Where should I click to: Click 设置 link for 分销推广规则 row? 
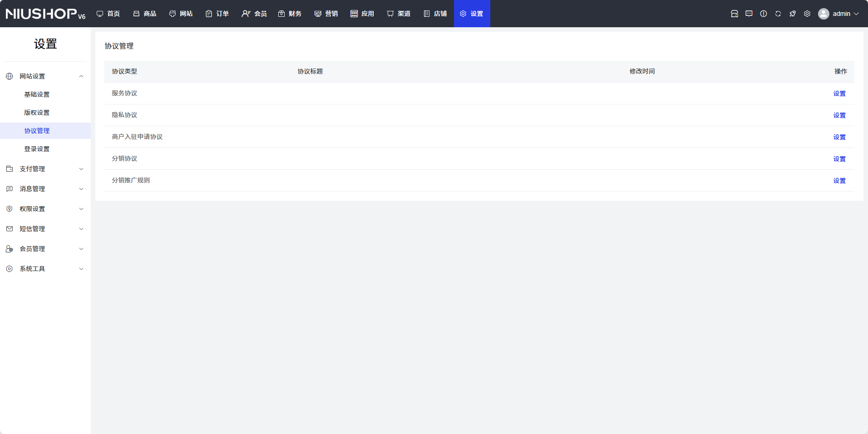[x=839, y=181]
